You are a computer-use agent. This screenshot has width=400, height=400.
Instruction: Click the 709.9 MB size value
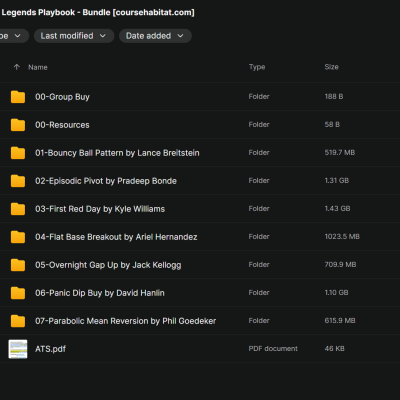pyautogui.click(x=340, y=264)
